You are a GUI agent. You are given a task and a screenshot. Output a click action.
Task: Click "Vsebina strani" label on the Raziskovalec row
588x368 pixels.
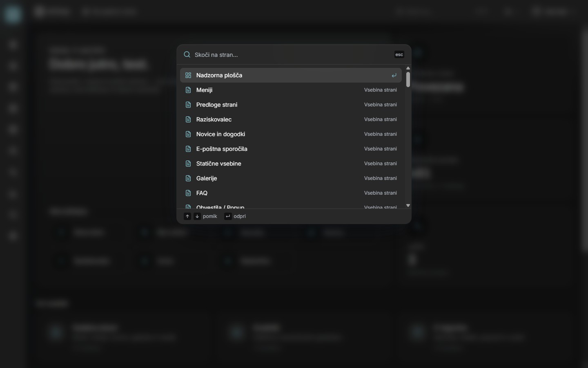coord(381,119)
